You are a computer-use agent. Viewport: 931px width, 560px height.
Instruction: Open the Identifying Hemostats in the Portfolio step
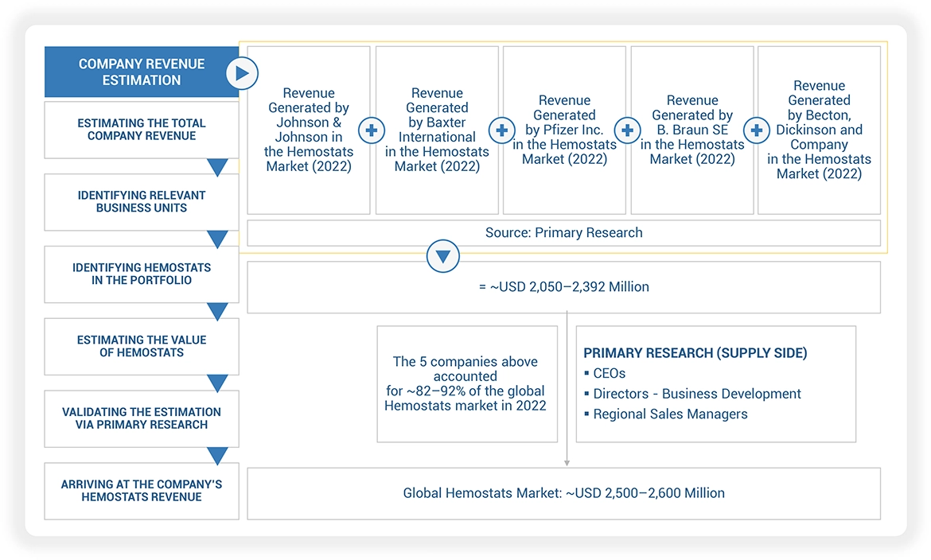141,274
